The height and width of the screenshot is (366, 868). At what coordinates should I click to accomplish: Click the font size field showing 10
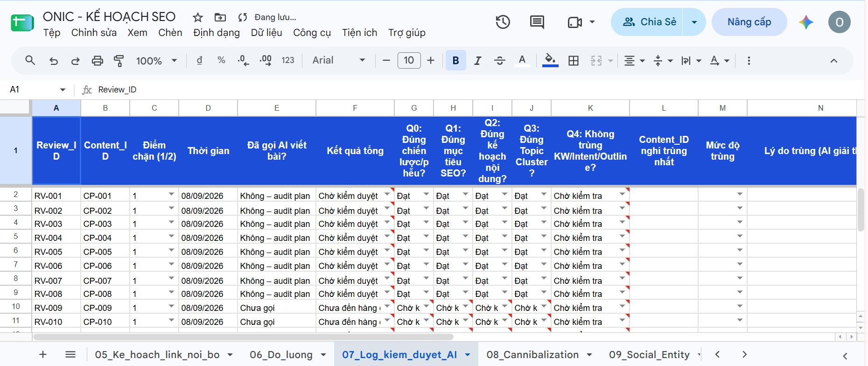409,60
